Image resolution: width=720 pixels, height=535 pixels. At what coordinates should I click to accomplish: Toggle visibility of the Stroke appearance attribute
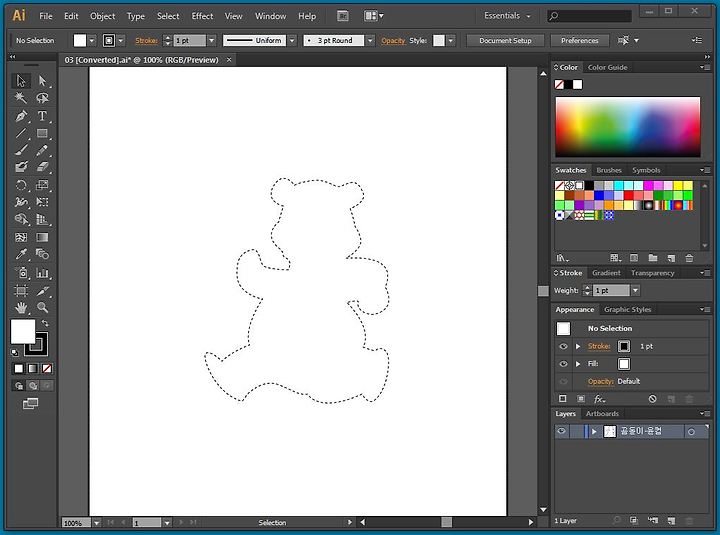pos(563,347)
